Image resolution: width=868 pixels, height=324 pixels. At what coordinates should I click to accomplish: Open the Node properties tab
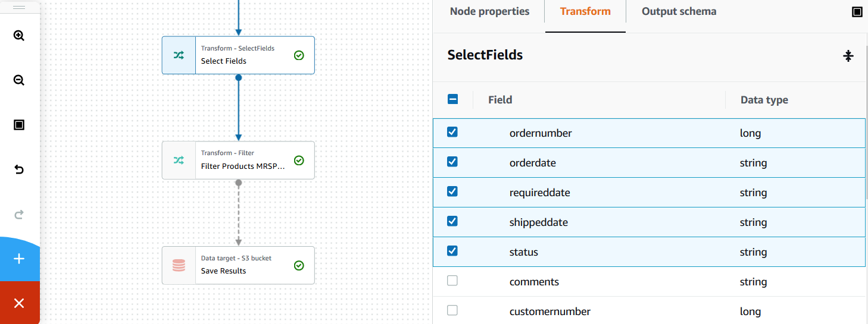[x=489, y=11]
